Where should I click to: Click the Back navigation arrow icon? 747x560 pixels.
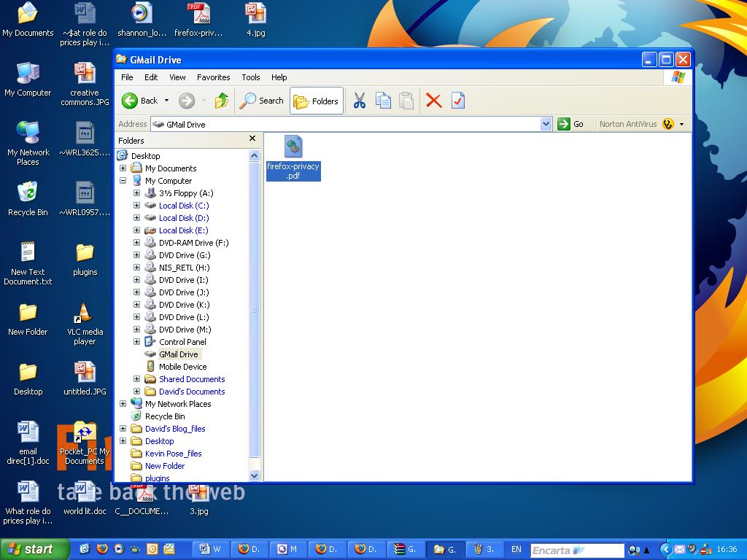[130, 101]
